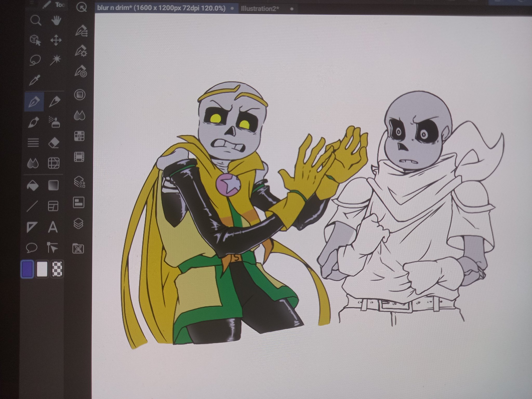Select the Auto Select magic wand tool
Viewport: 532px width, 399px height.
tap(55, 60)
